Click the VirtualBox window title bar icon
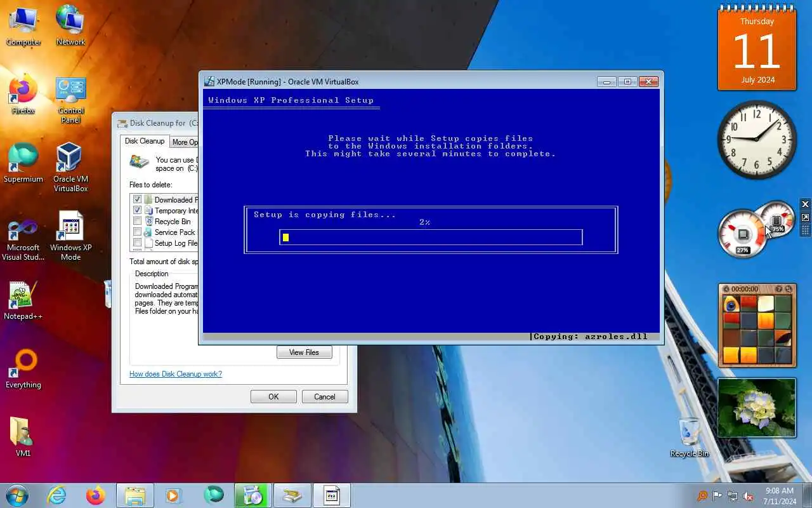 tap(209, 81)
